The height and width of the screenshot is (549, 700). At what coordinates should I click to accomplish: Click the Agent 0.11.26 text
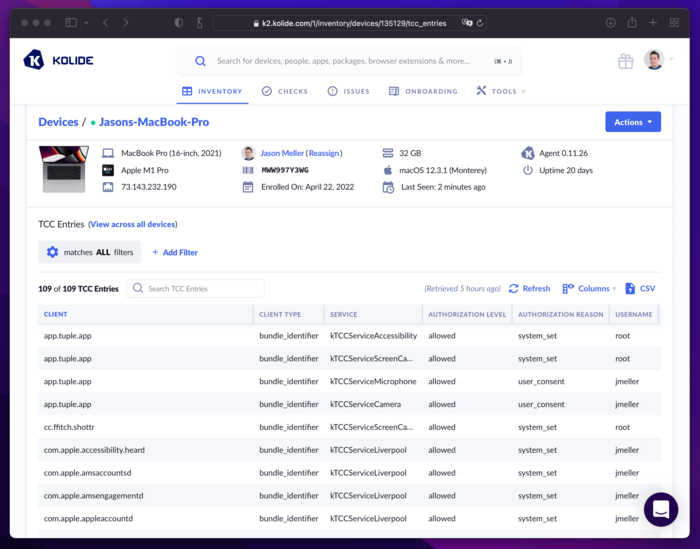coord(563,153)
